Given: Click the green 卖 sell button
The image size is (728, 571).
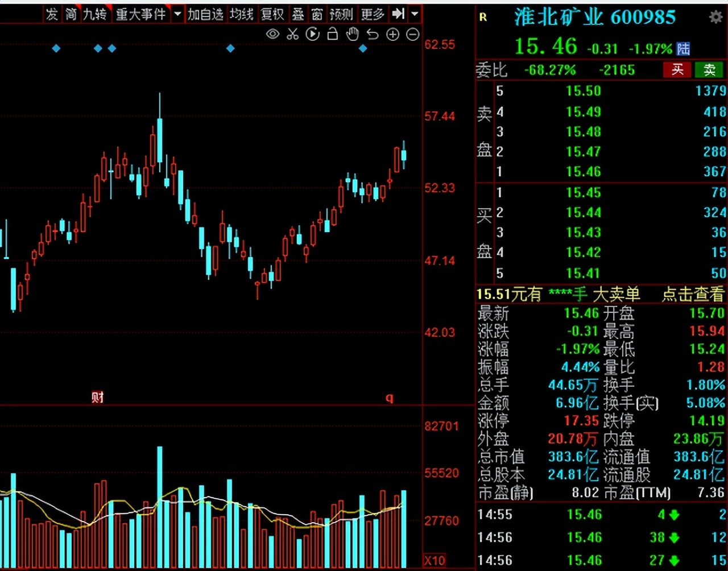Looking at the screenshot, I should tap(709, 70).
